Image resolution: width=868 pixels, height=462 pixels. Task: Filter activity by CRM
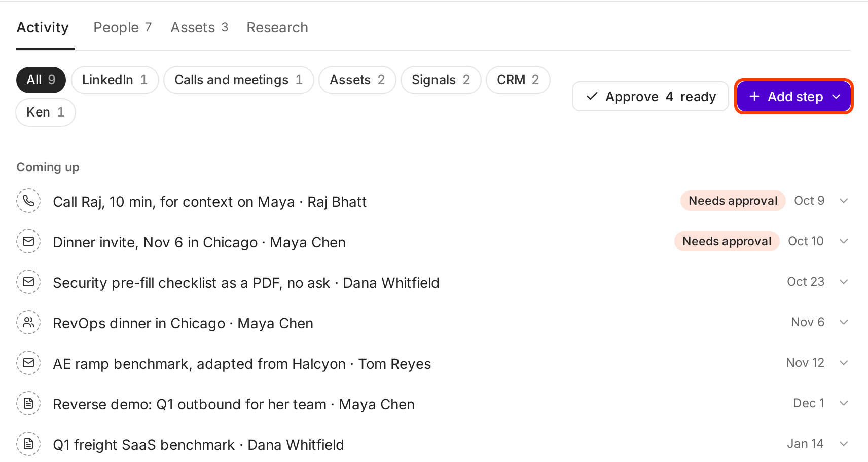[518, 80]
